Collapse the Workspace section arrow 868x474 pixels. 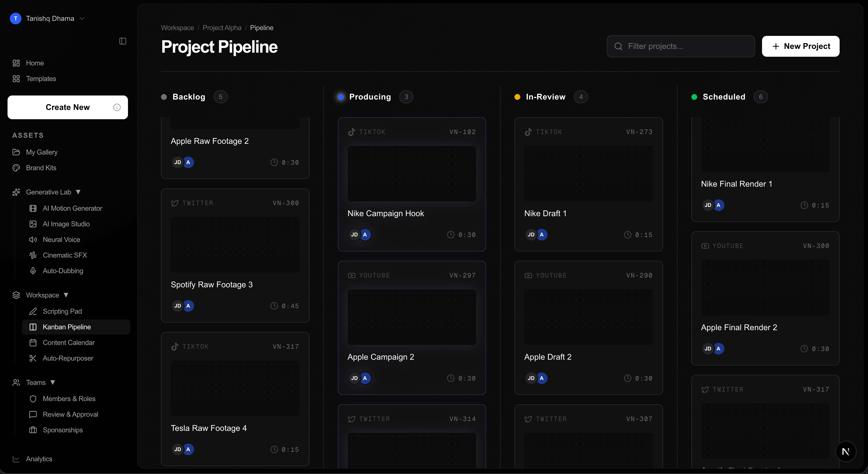pos(66,295)
